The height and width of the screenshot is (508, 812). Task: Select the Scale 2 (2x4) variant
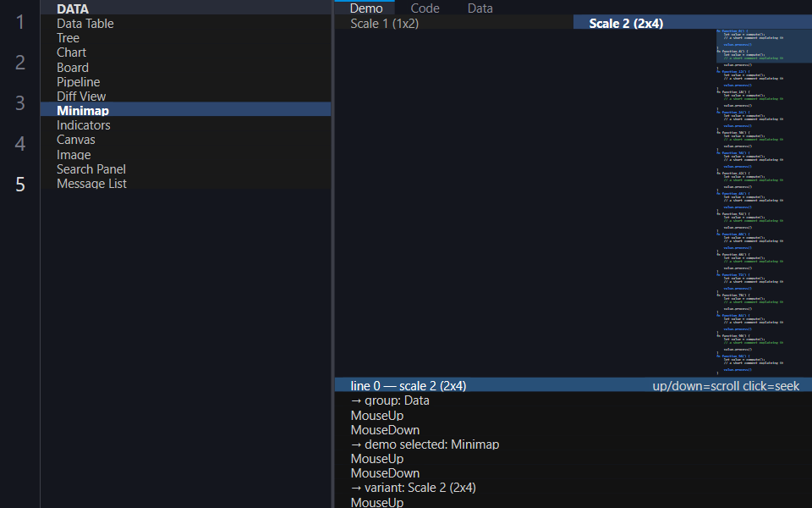[693, 24]
